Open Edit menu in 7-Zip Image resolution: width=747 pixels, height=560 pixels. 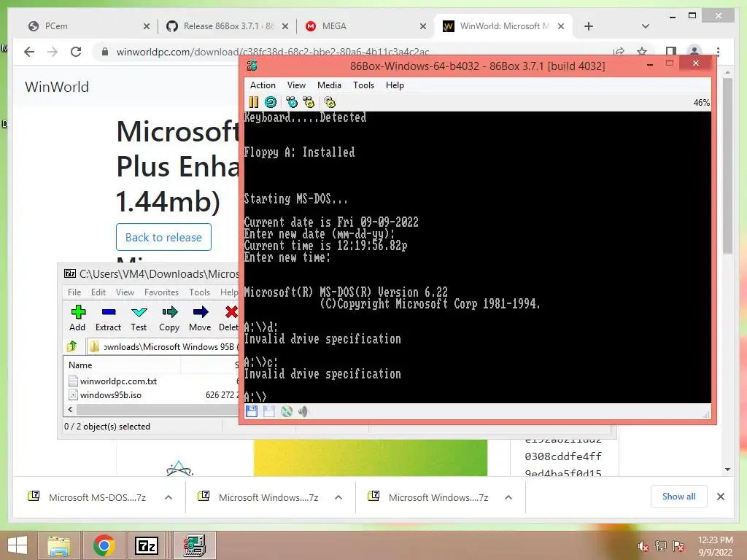[x=98, y=292]
